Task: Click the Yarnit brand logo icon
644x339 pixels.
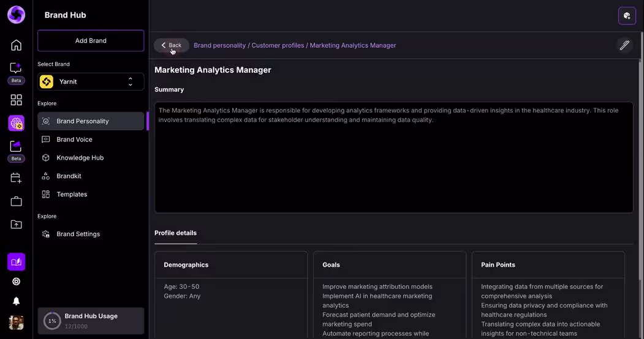Action: pos(47,81)
